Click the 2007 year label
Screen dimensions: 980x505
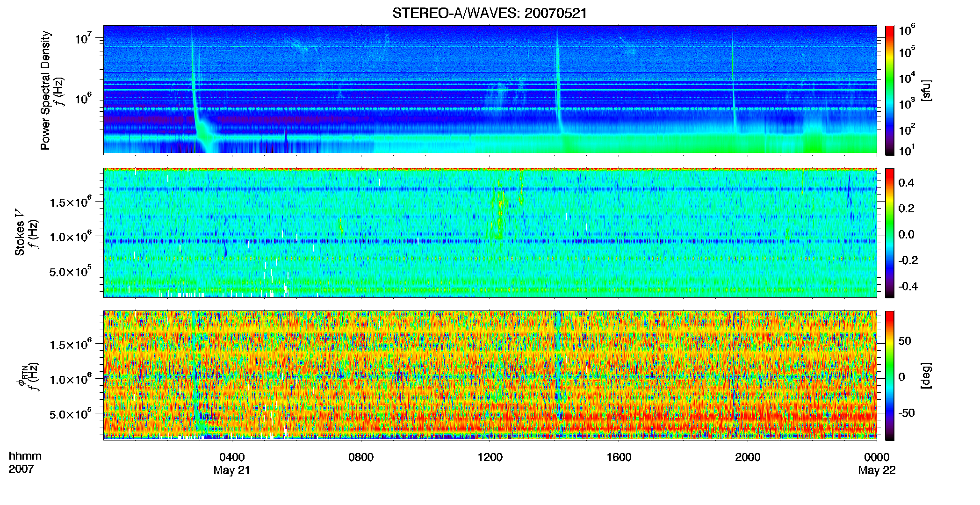click(22, 469)
